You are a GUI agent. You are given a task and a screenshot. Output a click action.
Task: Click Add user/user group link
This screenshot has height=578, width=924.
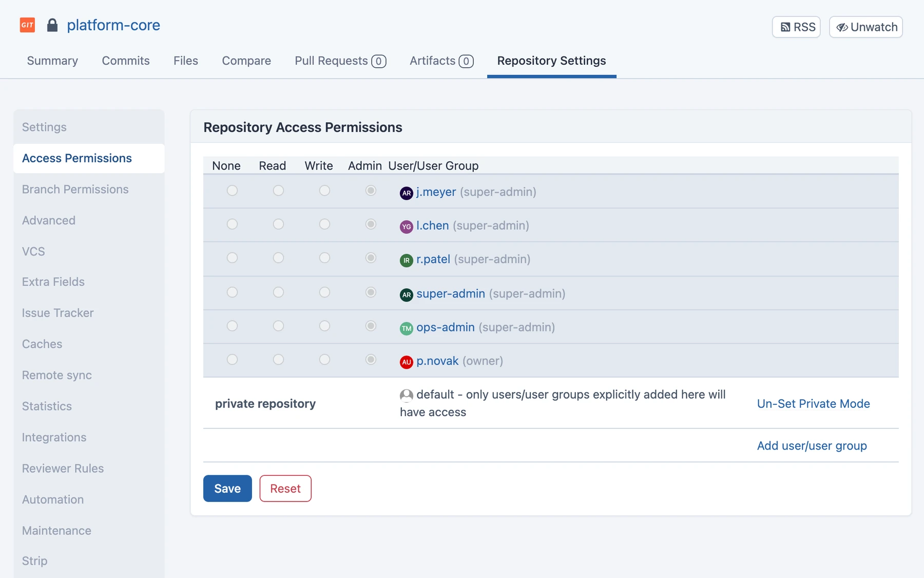[812, 445]
